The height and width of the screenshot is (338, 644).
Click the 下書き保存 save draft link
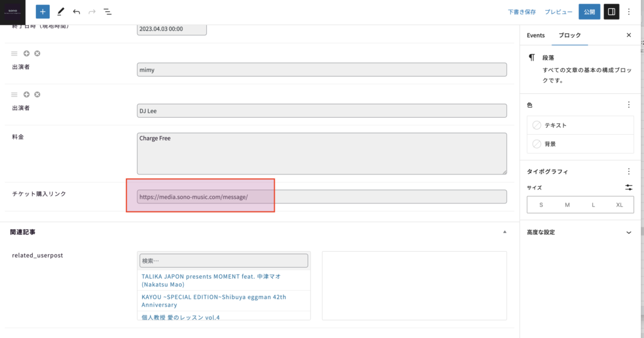click(522, 12)
